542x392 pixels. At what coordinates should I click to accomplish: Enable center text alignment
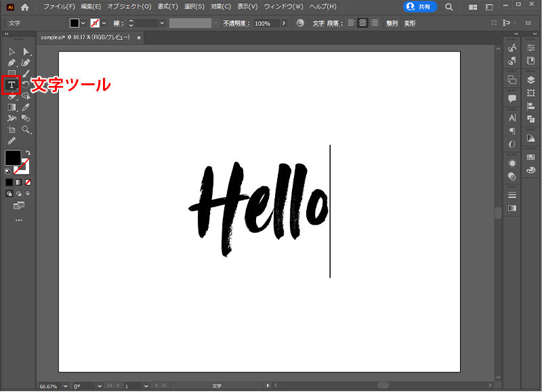coord(362,23)
